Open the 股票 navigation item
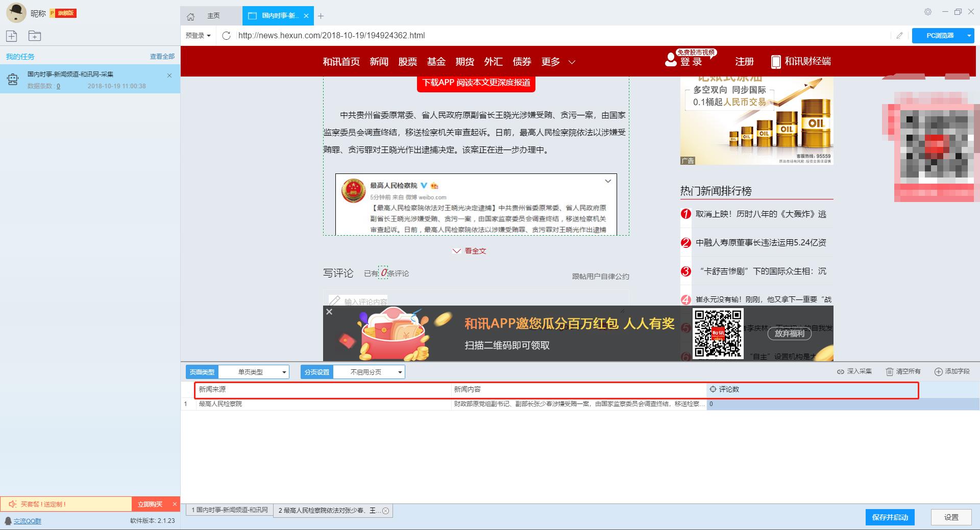 pos(407,62)
